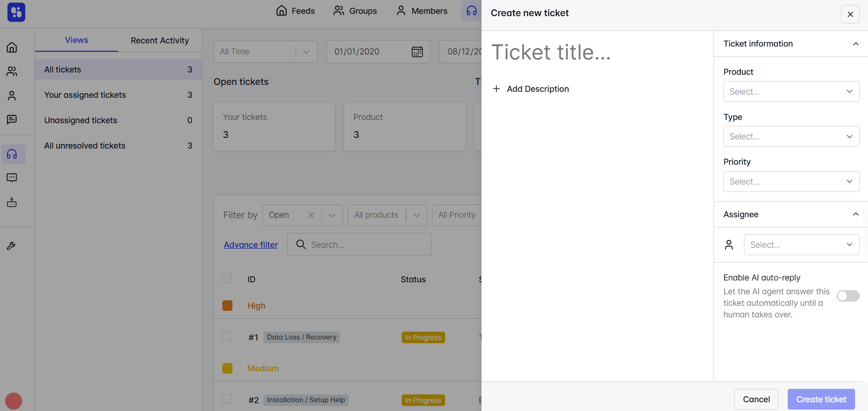Open the Type select dropdown
This screenshot has height=411, width=868.
click(x=791, y=137)
